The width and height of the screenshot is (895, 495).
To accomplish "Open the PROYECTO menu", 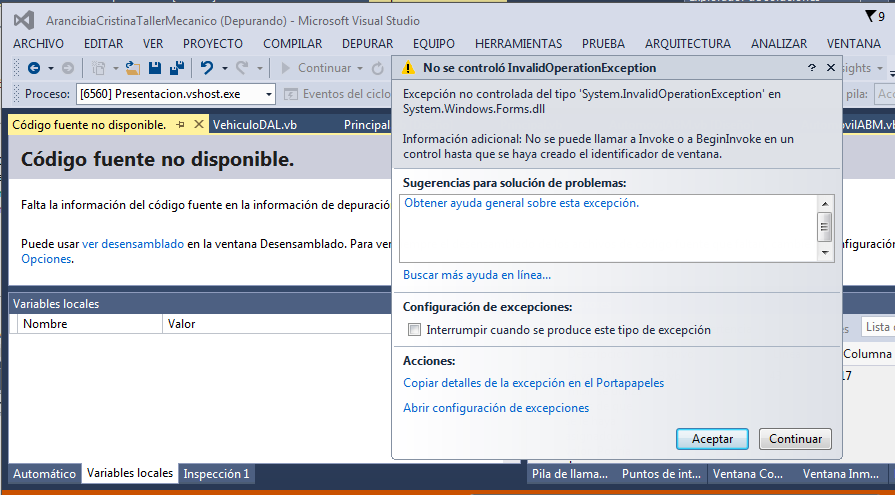I will [x=213, y=43].
